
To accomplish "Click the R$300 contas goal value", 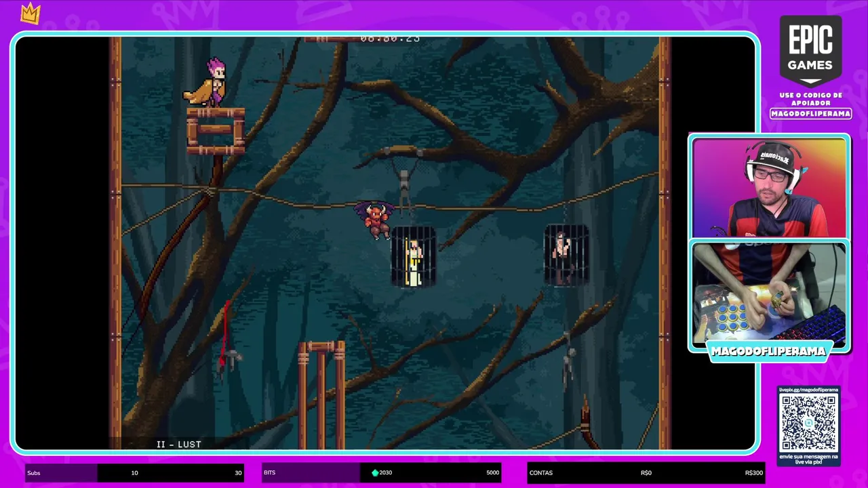I will pyautogui.click(x=753, y=472).
